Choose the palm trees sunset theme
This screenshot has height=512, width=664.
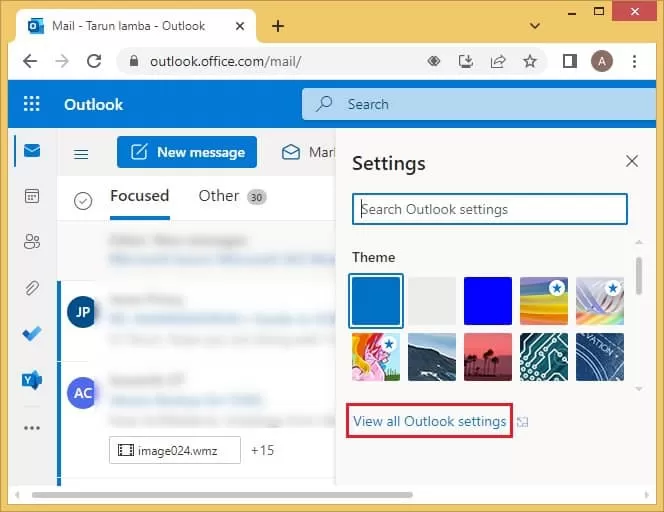point(488,357)
